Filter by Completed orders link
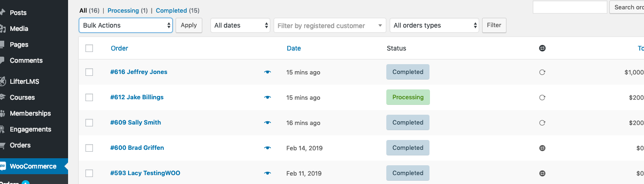Viewport: 644px width, 184px height. point(171,10)
